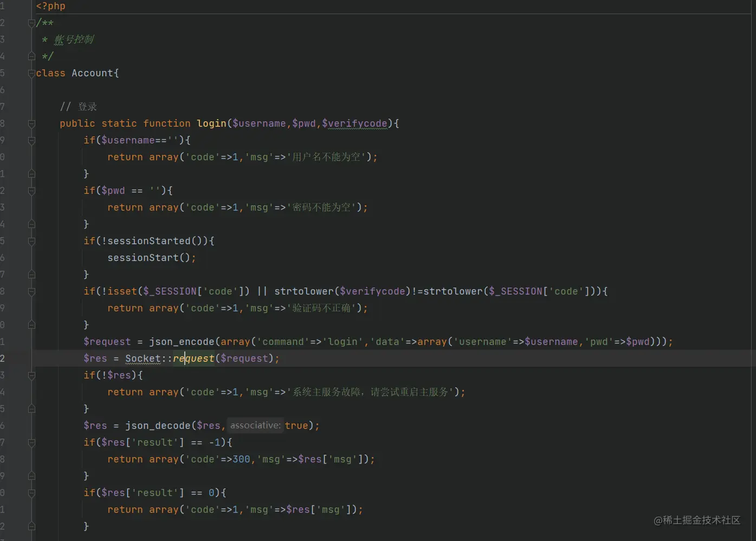Collapse the class Account fold marker
Image resolution: width=756 pixels, height=541 pixels.
click(x=31, y=73)
